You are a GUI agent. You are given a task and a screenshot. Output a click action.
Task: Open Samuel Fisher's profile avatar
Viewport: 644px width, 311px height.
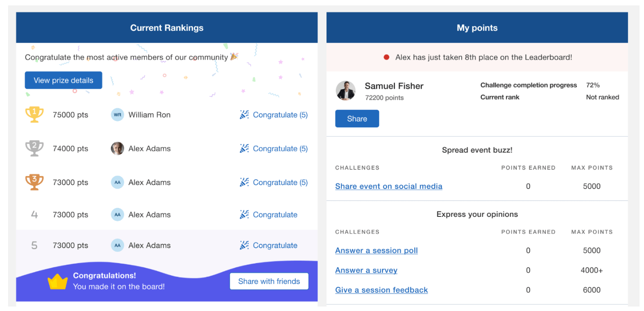pyautogui.click(x=346, y=91)
